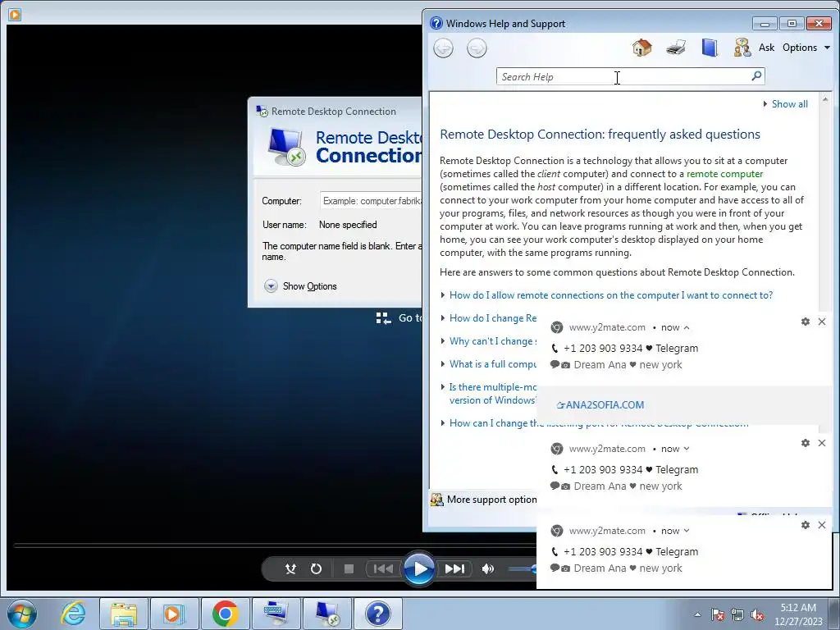Screen dimensions: 840x630
Task: Expand How do I allow remote connections
Action: [610, 295]
